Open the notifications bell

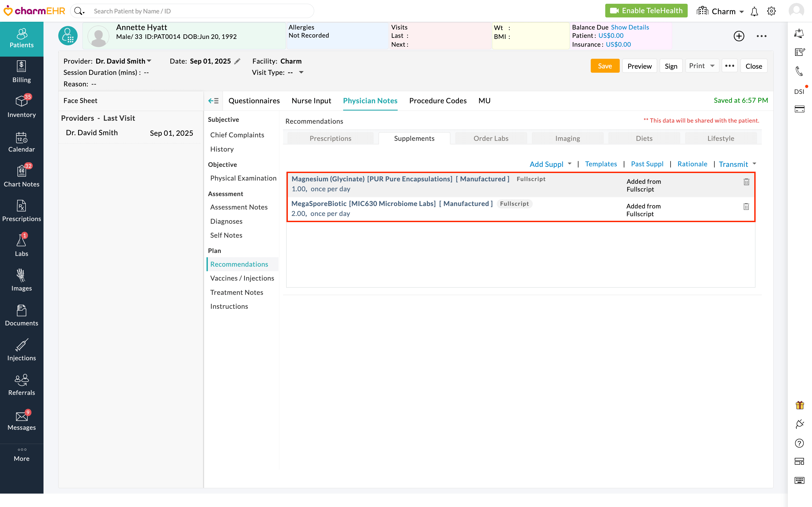pos(754,11)
